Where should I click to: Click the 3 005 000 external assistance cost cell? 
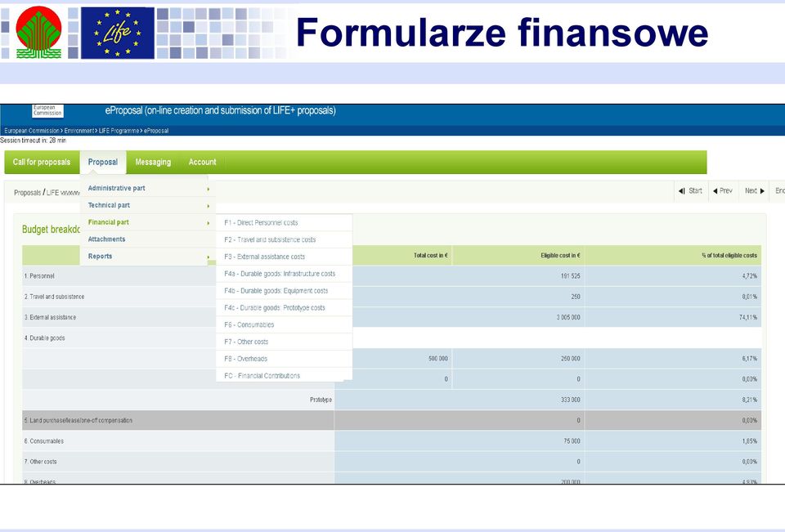coord(568,317)
